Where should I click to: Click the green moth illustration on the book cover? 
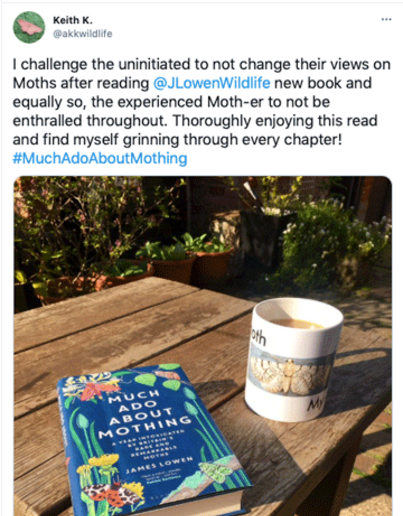(x=216, y=470)
